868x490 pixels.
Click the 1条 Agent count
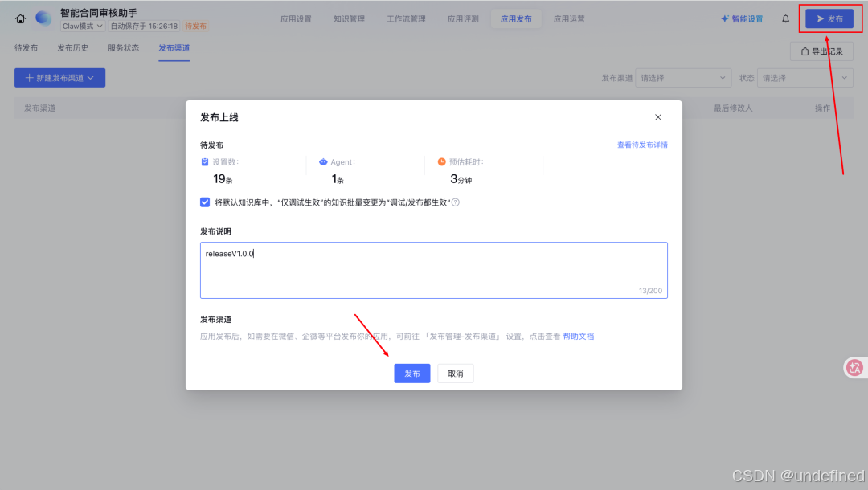coord(337,178)
